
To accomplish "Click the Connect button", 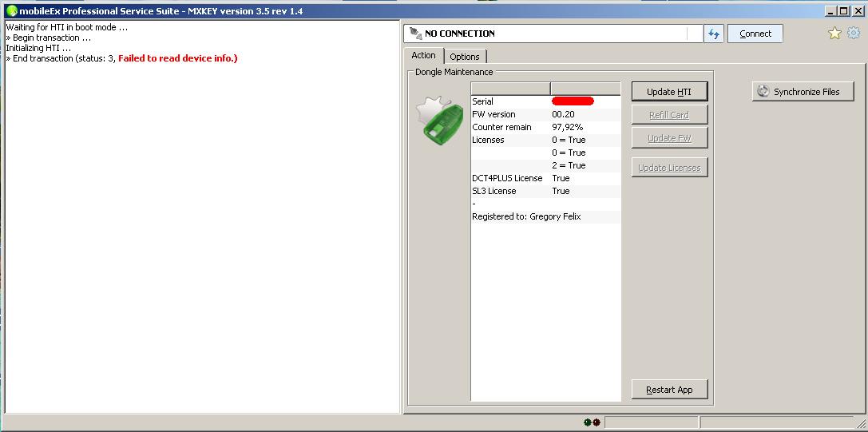I will [x=755, y=34].
